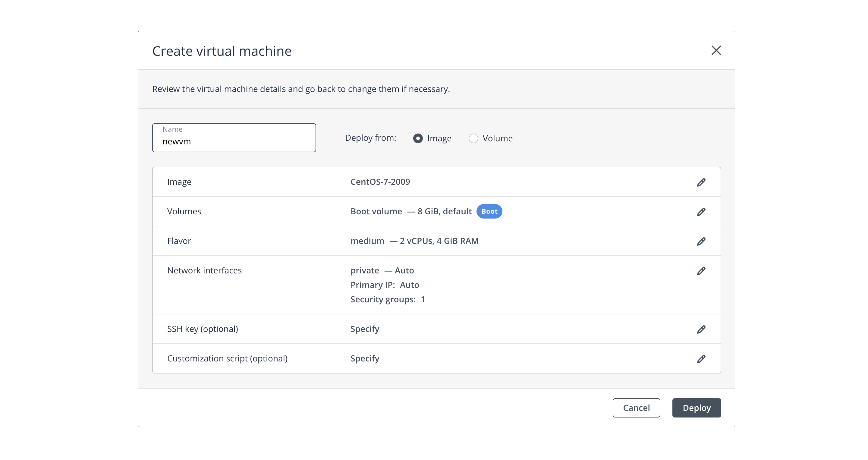
Task: Click the blue Boot badge
Action: [489, 211]
